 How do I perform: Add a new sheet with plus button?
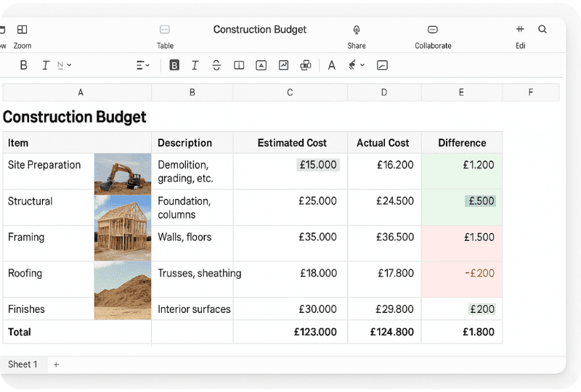tap(57, 364)
